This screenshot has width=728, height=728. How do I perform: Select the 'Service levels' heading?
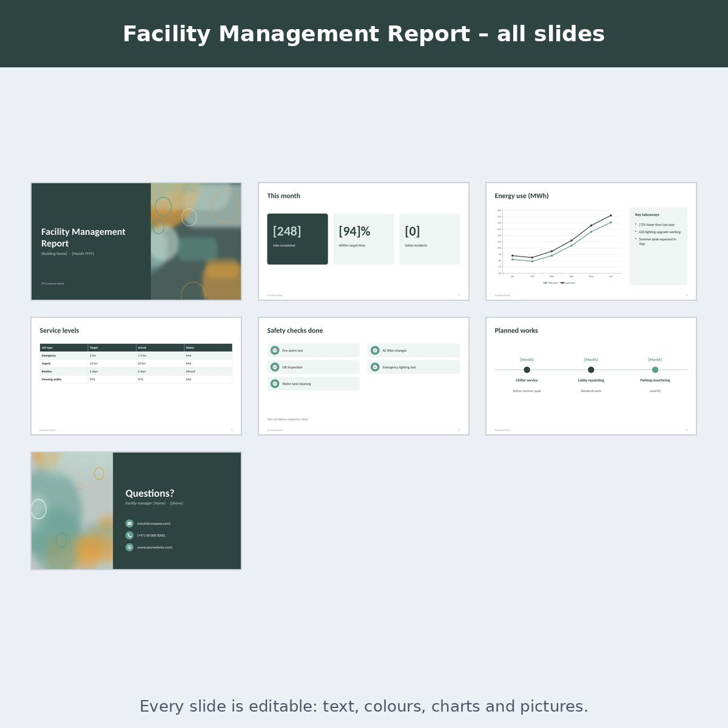(59, 331)
